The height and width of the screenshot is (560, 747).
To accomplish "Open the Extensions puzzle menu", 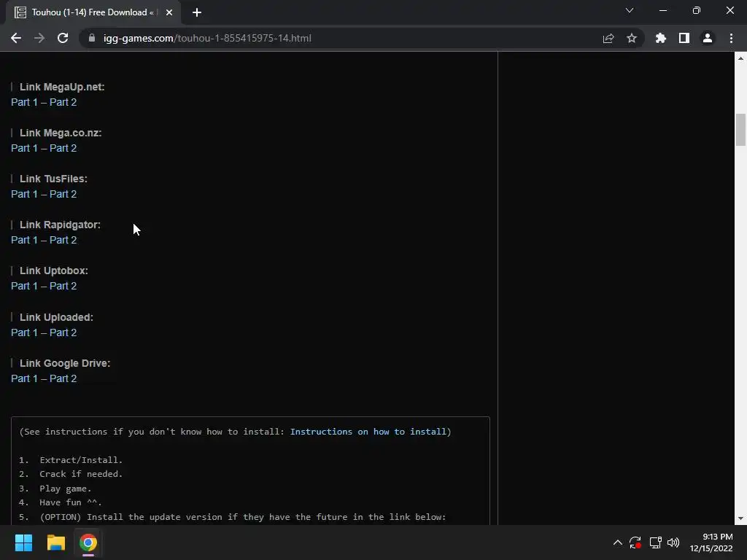I will click(x=661, y=38).
